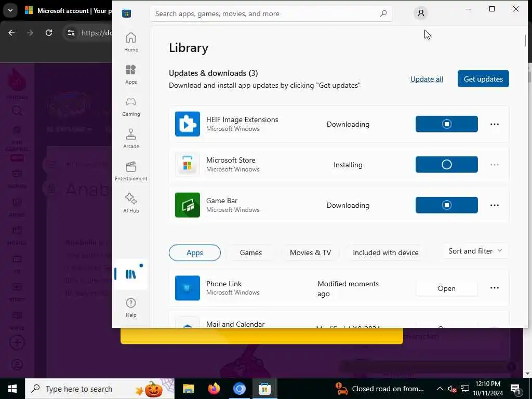Click Chrome's site information icon beside the URL
The height and width of the screenshot is (399, 532).
(71, 33)
